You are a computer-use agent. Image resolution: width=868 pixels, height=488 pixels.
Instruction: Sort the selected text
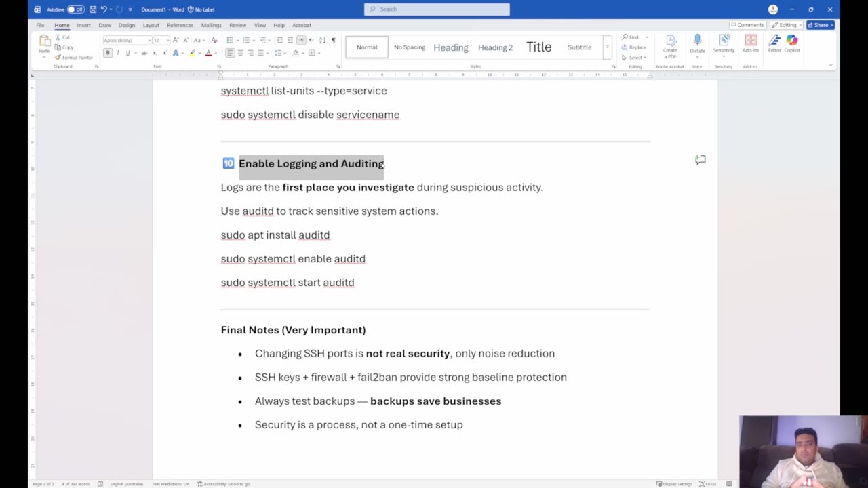[322, 40]
